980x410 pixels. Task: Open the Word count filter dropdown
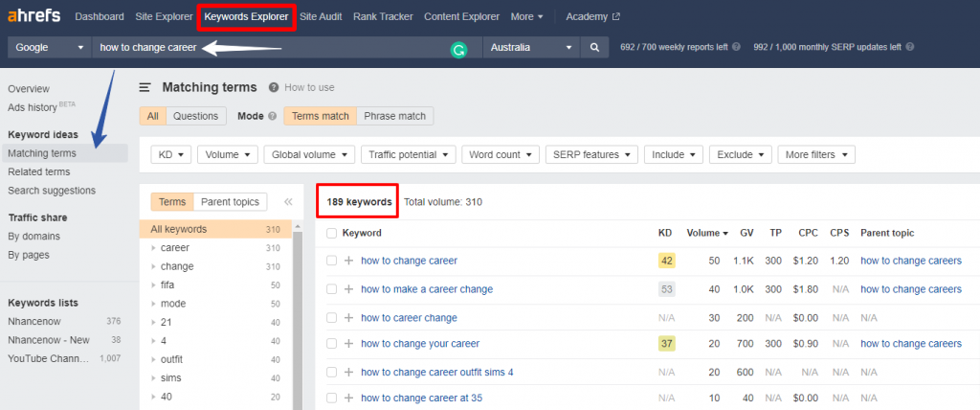point(500,154)
